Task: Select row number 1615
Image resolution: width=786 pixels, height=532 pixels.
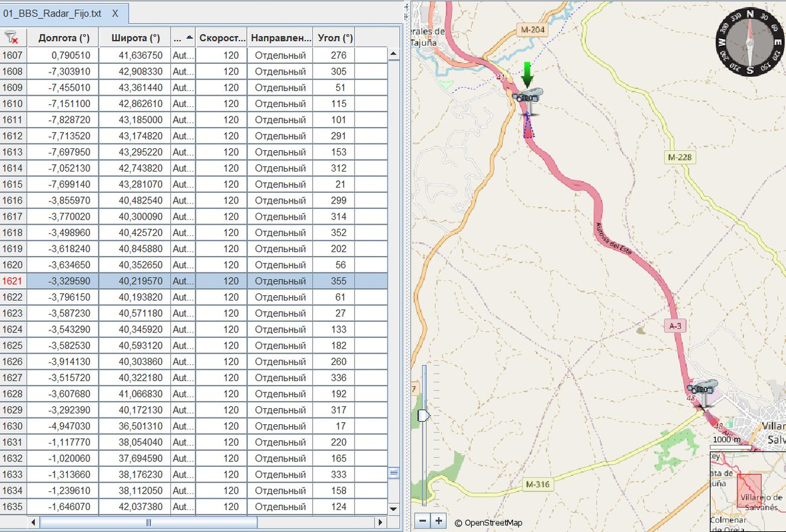Action: [13, 184]
